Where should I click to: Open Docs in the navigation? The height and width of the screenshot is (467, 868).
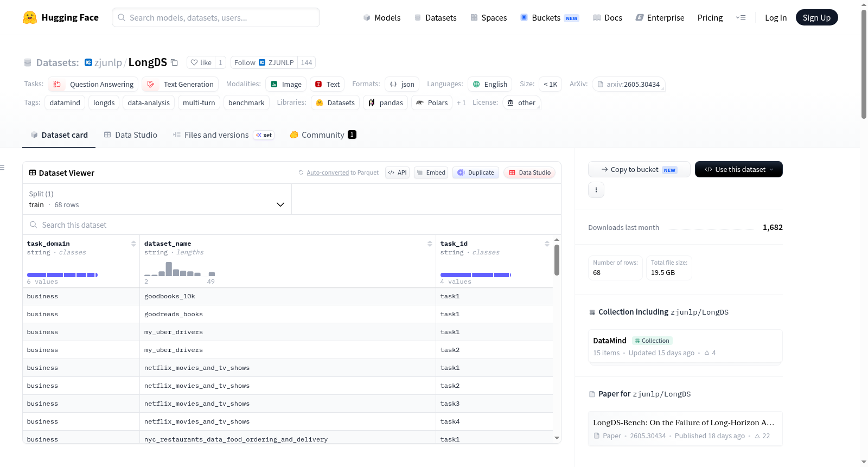(x=608, y=17)
